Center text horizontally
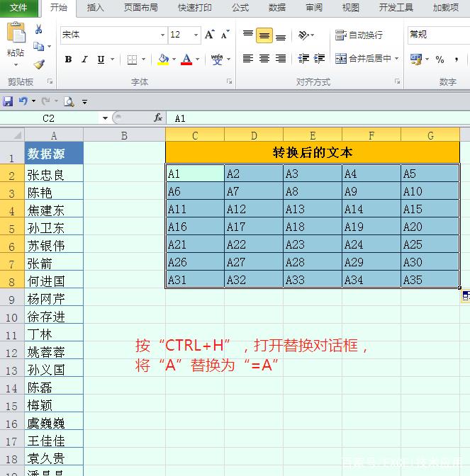The image size is (470, 476). [264, 58]
